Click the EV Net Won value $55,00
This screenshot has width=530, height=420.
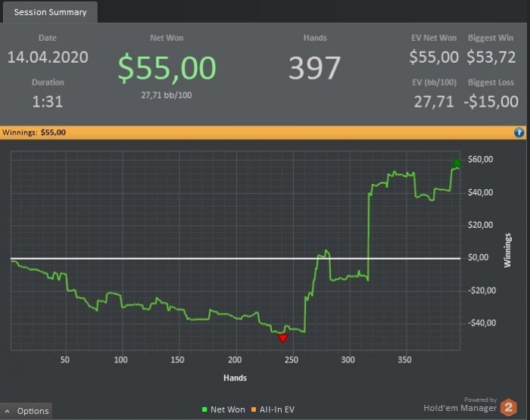tap(434, 57)
